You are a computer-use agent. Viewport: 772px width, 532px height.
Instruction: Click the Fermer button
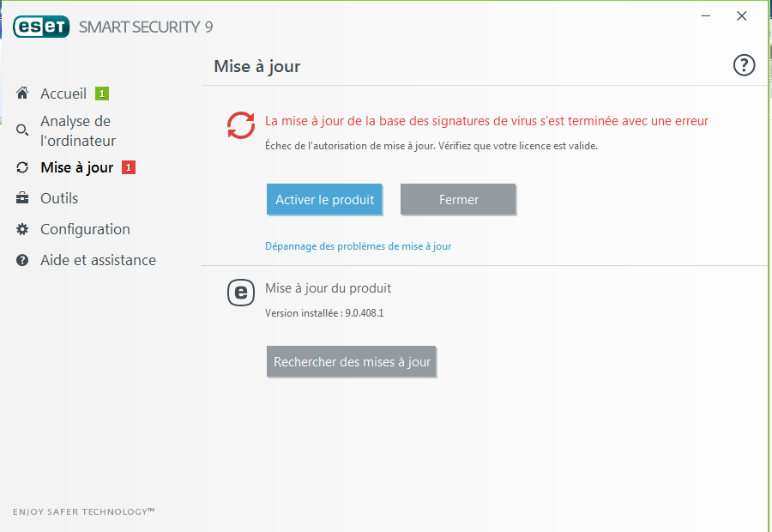click(x=458, y=199)
